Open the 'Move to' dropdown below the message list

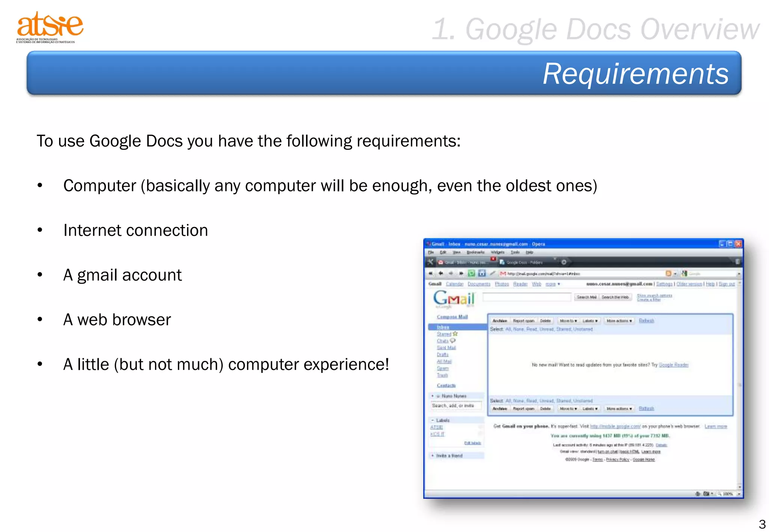tap(568, 409)
